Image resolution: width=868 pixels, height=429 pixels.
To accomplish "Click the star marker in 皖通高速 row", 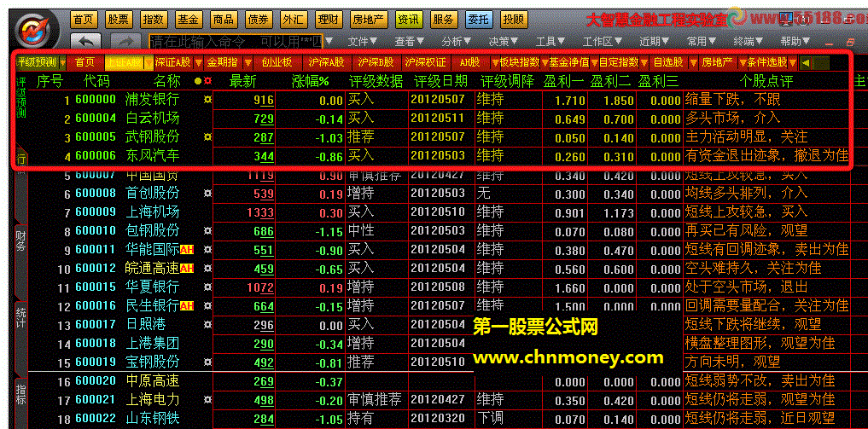I will point(207,268).
